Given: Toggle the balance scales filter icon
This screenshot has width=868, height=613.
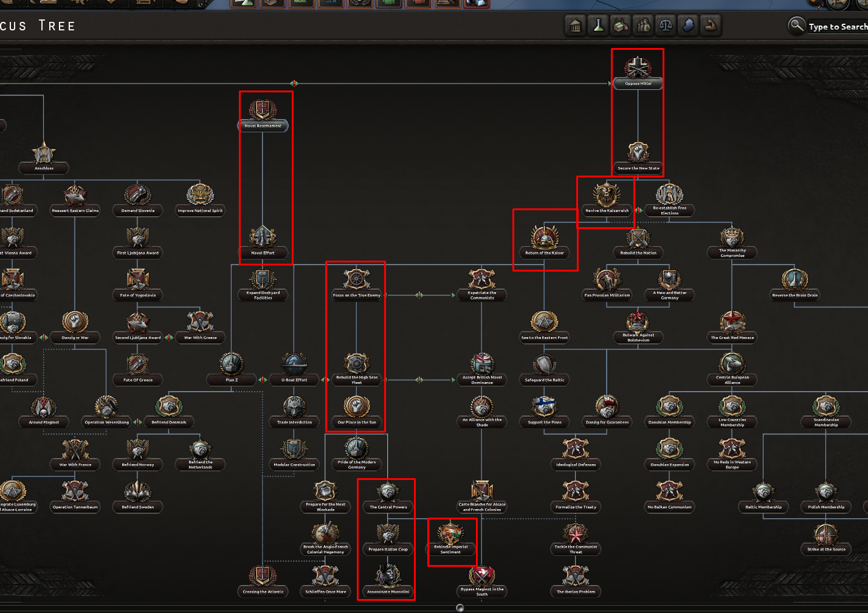Looking at the screenshot, I should point(666,26).
